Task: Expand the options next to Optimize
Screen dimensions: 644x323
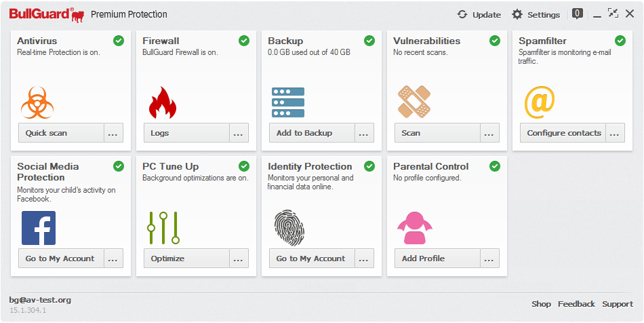Action: [239, 259]
